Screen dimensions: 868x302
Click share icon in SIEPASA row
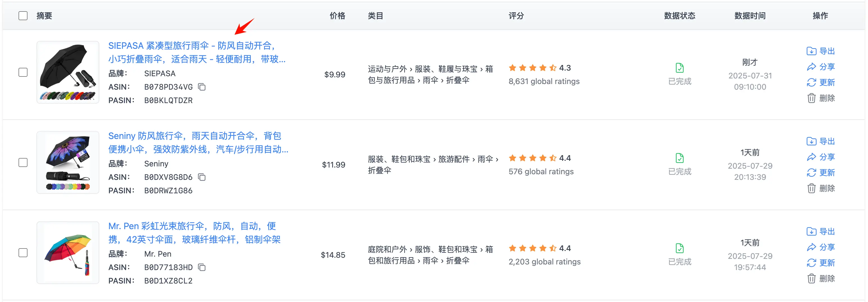click(811, 67)
